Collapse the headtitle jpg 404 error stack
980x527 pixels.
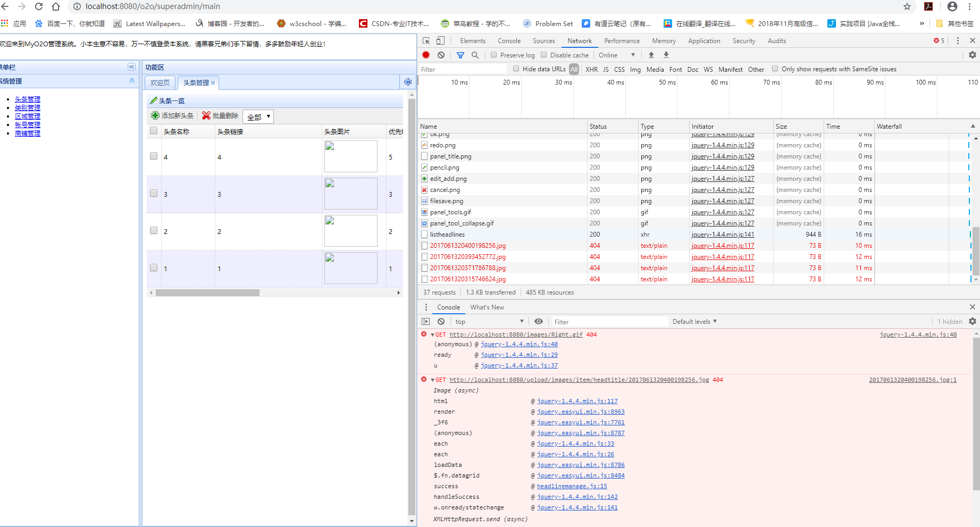click(433, 380)
